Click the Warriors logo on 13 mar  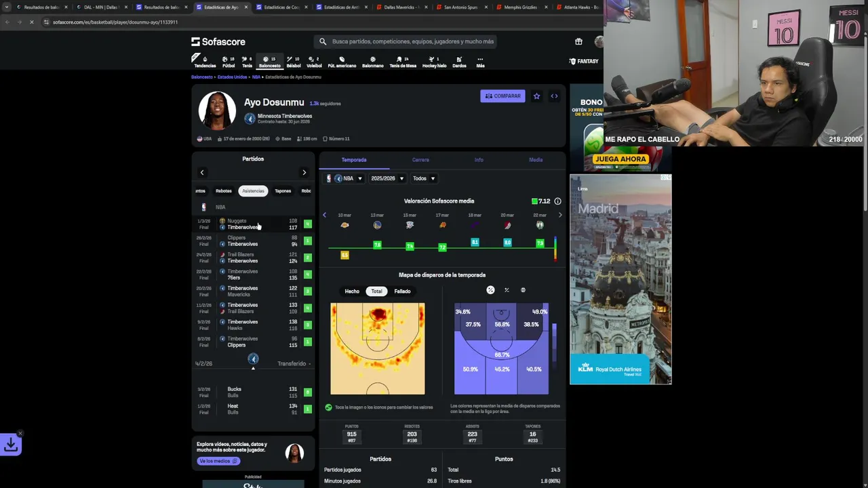(x=377, y=225)
